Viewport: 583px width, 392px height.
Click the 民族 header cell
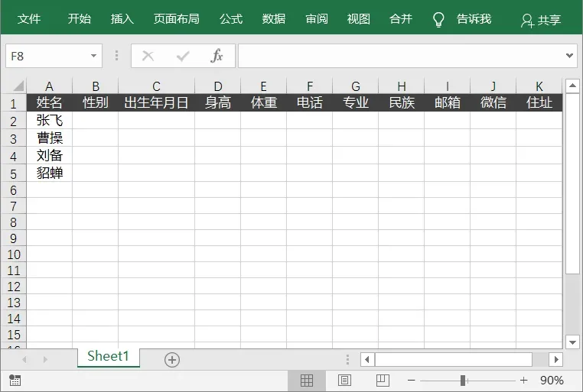402,102
